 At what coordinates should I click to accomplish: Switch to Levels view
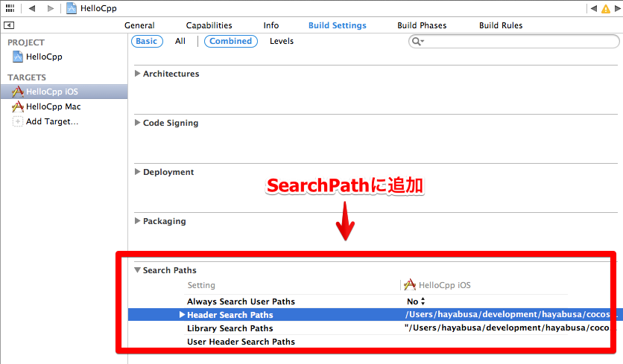coord(282,41)
